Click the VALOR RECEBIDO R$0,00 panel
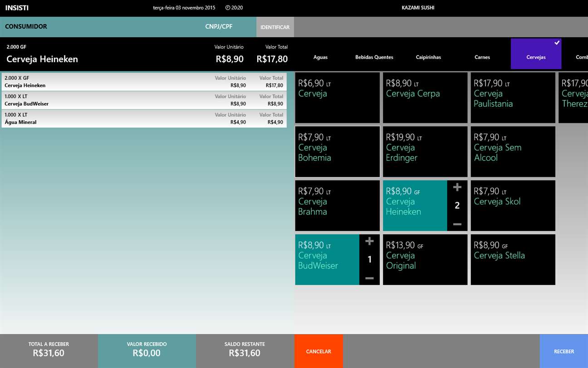Image resolution: width=588 pixels, height=368 pixels. click(x=147, y=351)
